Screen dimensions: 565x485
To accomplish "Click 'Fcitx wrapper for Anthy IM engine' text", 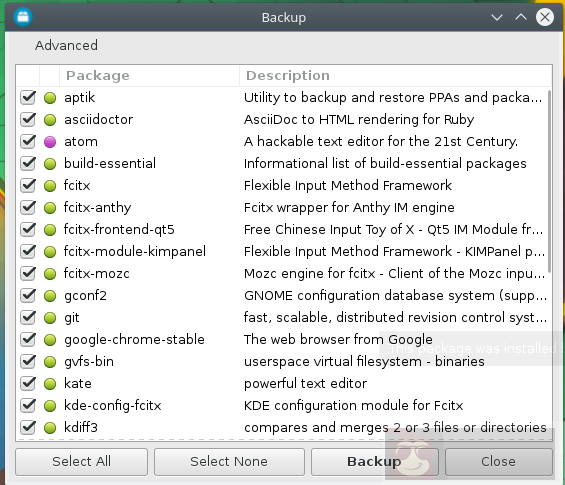I will pyautogui.click(x=349, y=208).
